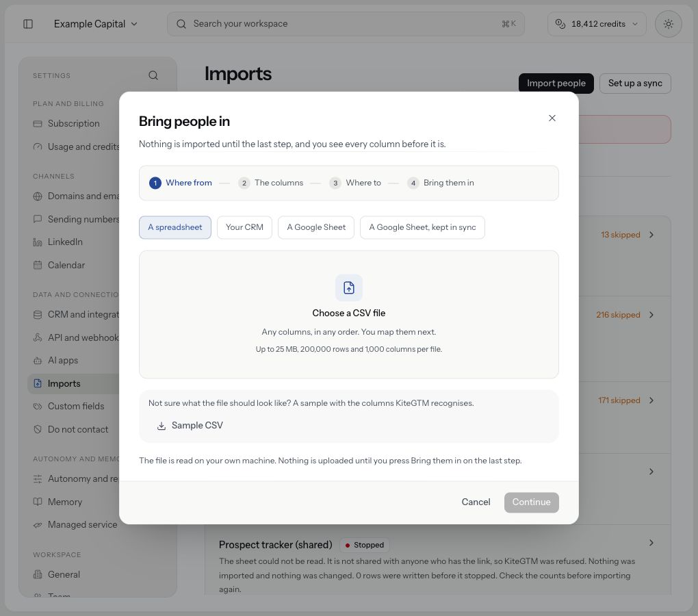This screenshot has width=698, height=616.
Task: Click the Choose a CSV file text
Action: (x=349, y=313)
